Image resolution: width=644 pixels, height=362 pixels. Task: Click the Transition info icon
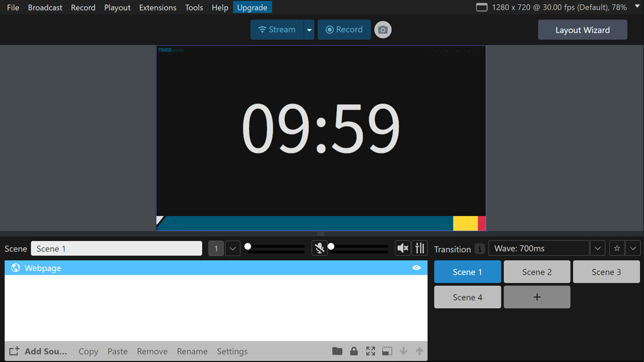(480, 248)
